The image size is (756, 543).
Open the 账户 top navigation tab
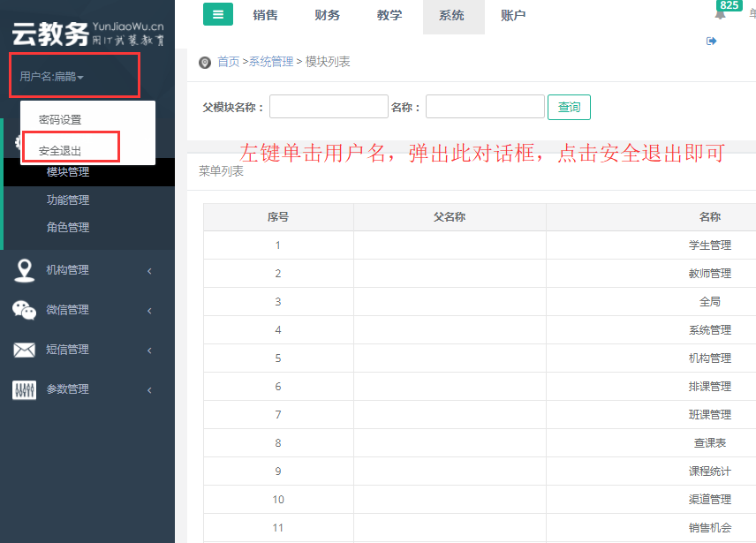513,15
